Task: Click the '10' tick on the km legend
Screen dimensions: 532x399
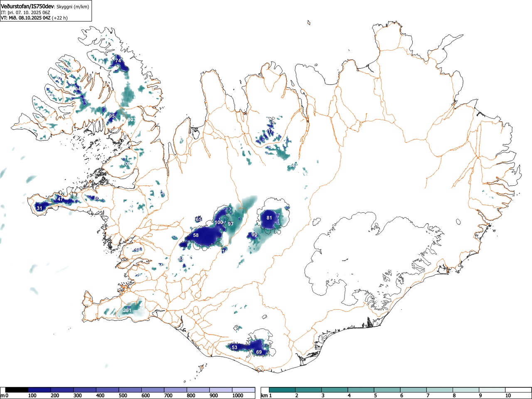Action: pyautogui.click(x=507, y=396)
